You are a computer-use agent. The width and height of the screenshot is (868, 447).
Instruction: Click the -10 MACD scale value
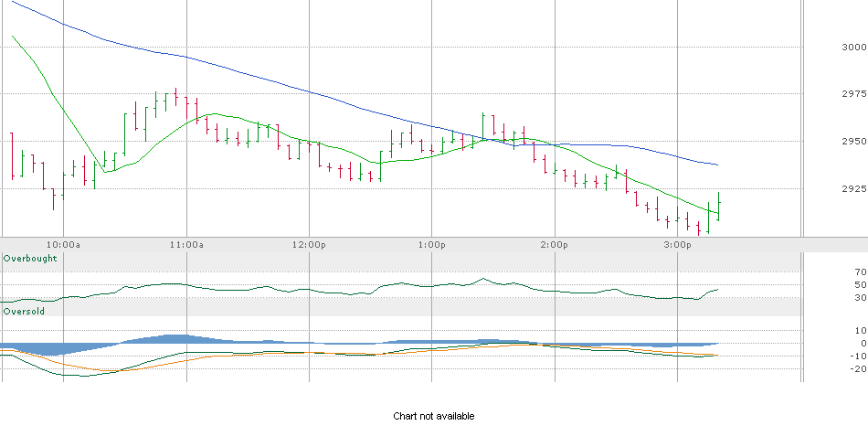click(858, 357)
